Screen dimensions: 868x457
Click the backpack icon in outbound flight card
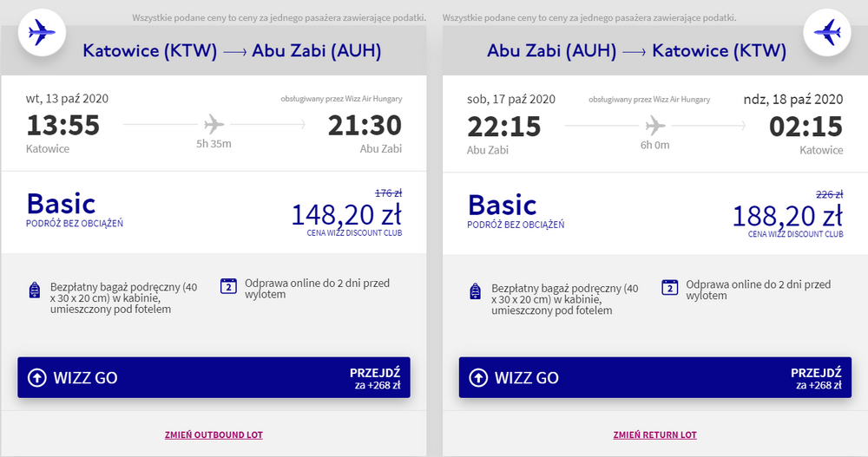click(x=35, y=290)
